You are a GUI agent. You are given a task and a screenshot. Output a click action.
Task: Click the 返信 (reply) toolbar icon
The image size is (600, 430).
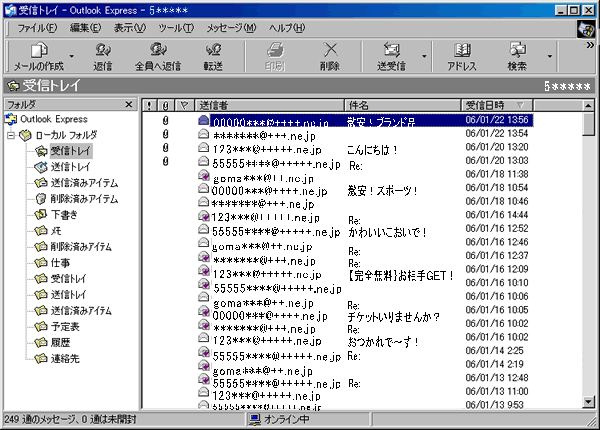point(103,49)
